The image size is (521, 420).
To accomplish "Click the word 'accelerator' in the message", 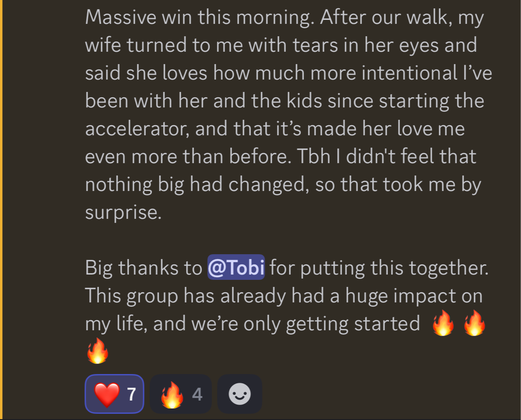I will pyautogui.click(x=137, y=129).
